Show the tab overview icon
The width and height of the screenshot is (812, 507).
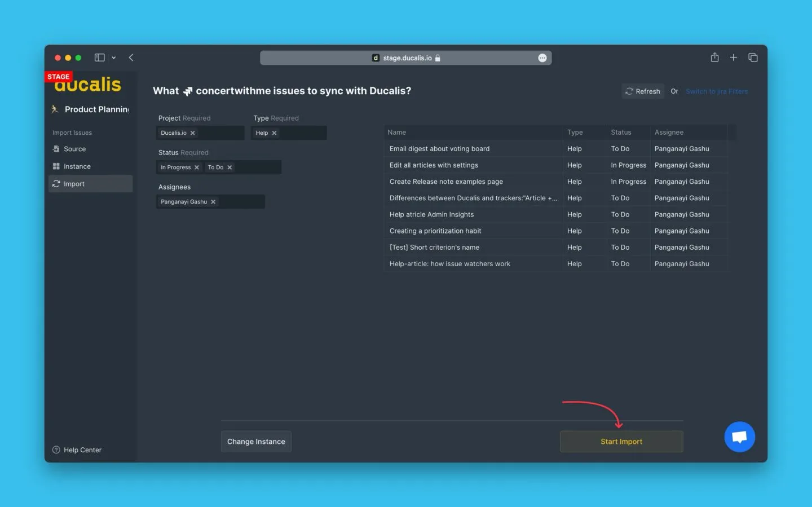tap(753, 58)
